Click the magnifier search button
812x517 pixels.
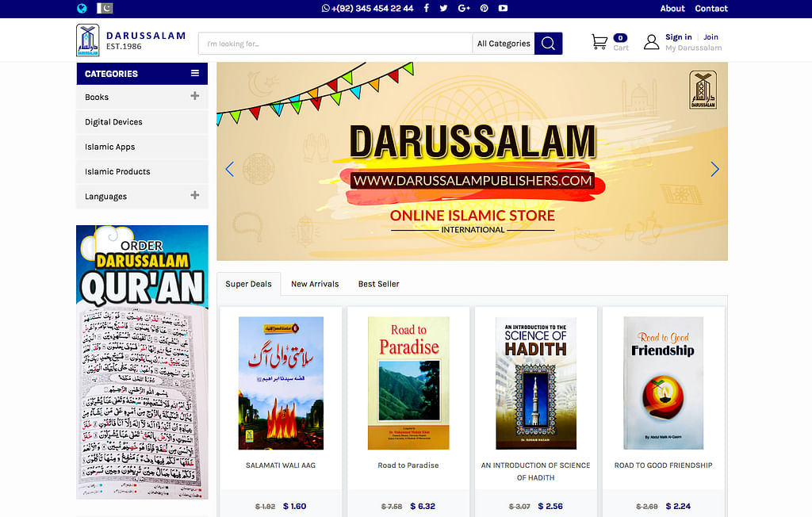548,44
